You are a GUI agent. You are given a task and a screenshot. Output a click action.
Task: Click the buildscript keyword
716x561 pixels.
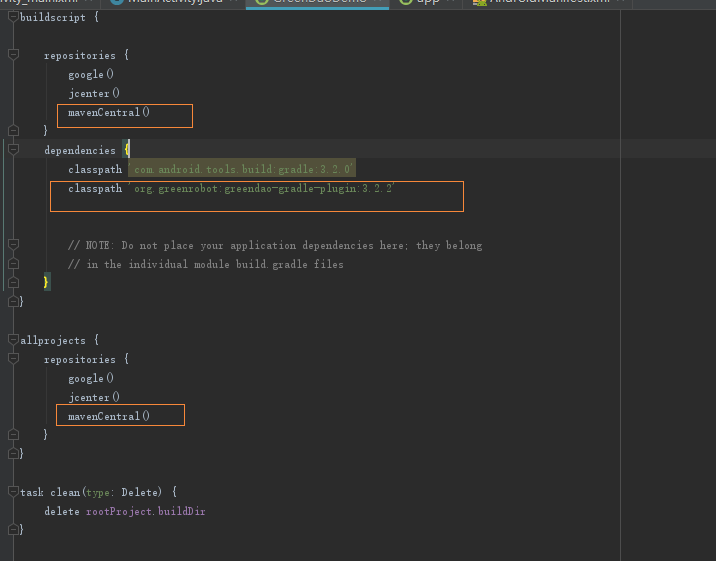(53, 18)
